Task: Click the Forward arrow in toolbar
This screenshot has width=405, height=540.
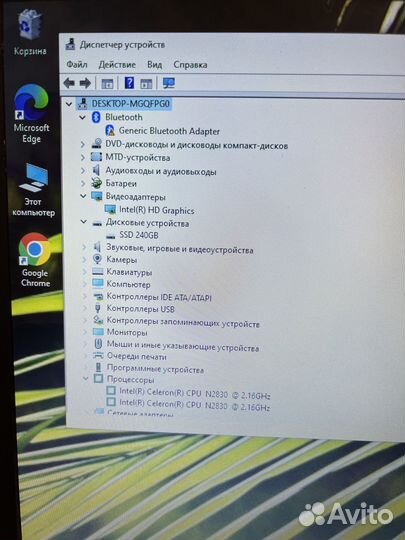Action: pyautogui.click(x=85, y=83)
